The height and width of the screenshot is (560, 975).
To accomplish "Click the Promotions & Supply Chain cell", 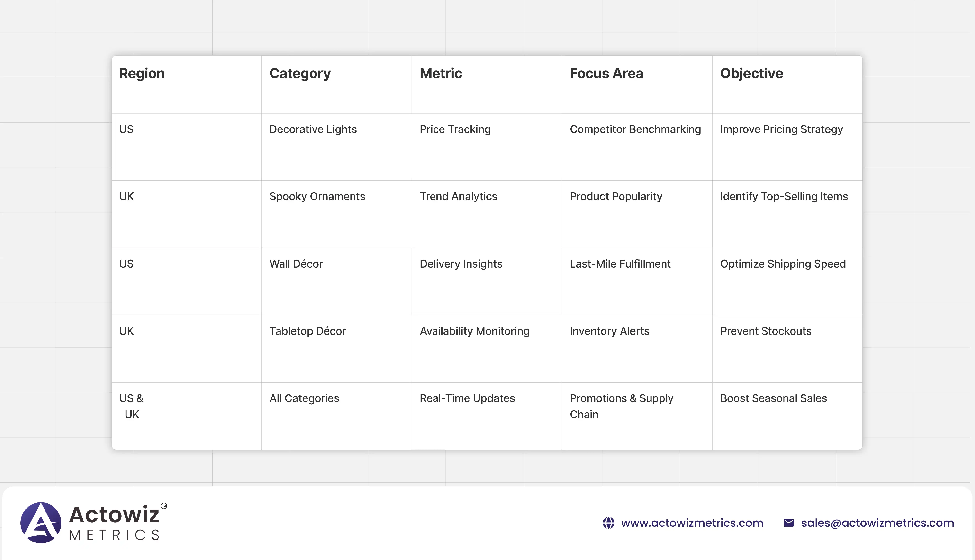I will coord(621,406).
